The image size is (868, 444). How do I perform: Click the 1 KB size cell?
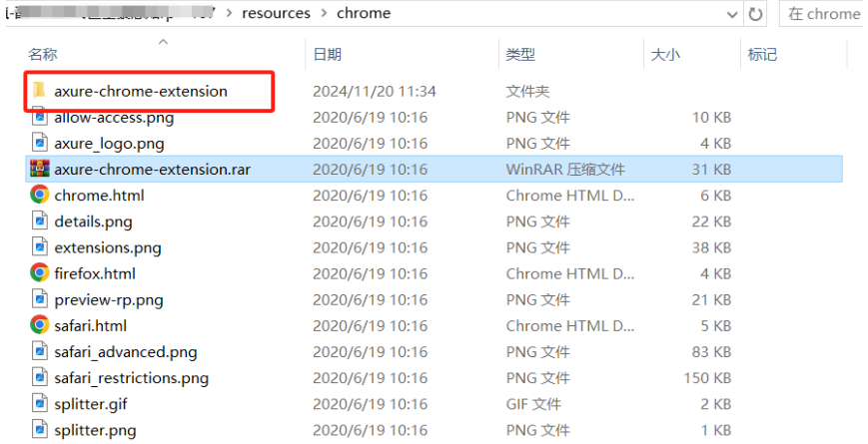[x=716, y=430]
